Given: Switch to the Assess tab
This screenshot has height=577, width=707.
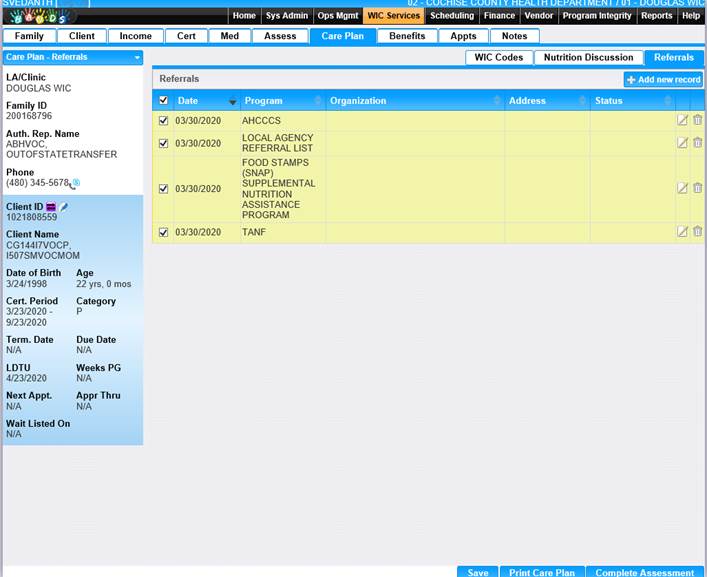Looking at the screenshot, I should click(280, 36).
